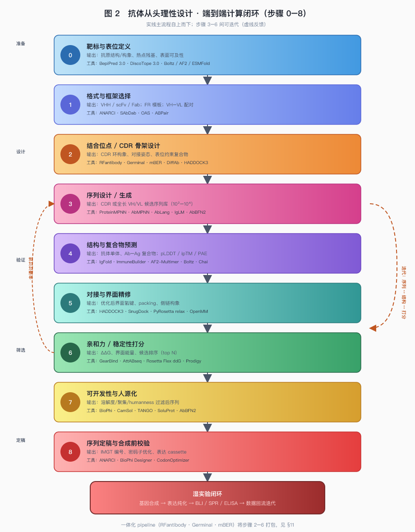The image size is (415, 532).
Task: Select the step 6 green circle badge
Action: pyautogui.click(x=70, y=353)
